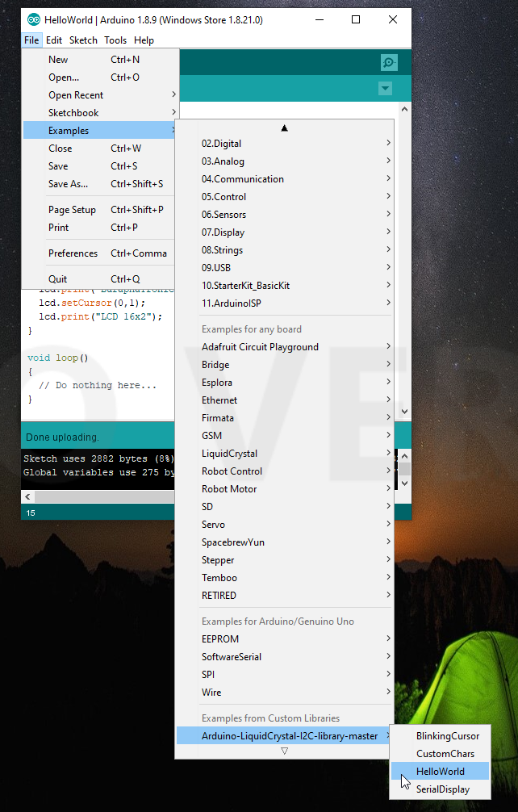
Task: Expand 03.Analog examples submenu
Action: [x=284, y=161]
